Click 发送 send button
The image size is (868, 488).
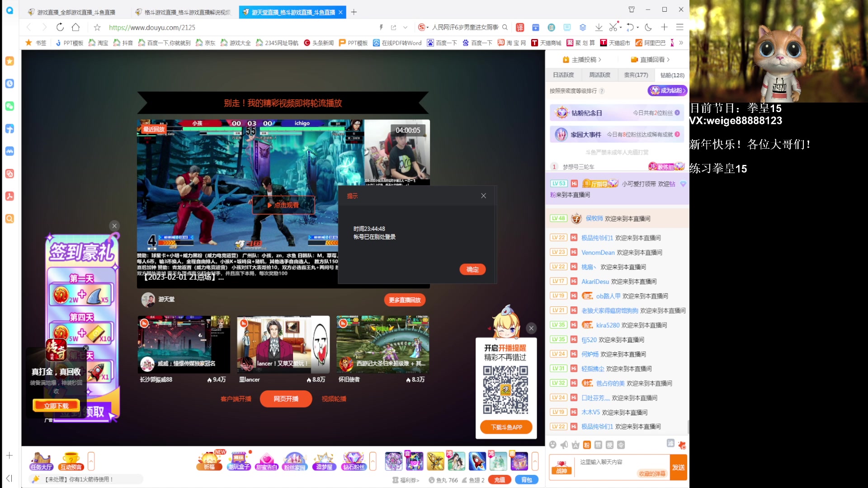pos(678,468)
